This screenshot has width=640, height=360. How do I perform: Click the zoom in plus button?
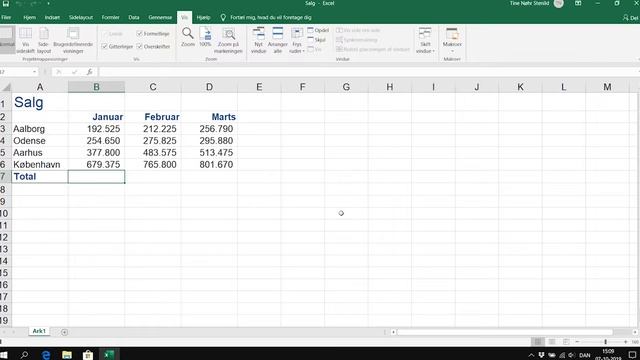point(625,342)
